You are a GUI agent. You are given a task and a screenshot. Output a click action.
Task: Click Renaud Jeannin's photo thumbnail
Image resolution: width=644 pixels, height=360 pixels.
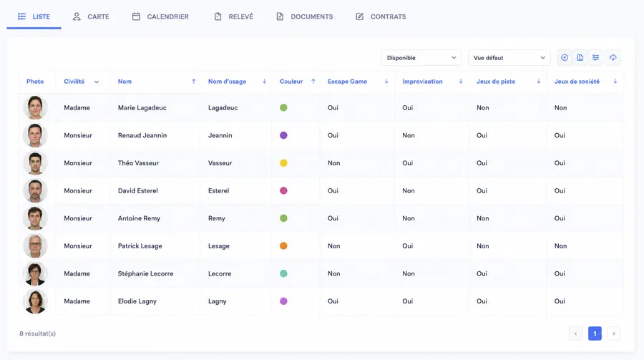click(35, 135)
